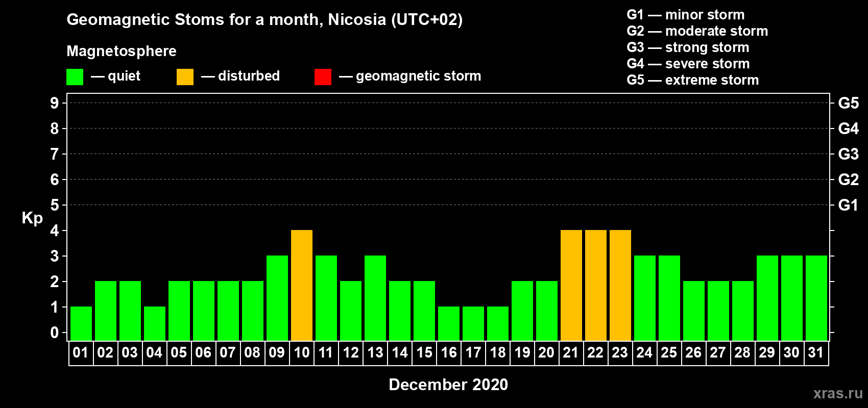Click 'G3 — strong storm' legend line

pos(688,47)
